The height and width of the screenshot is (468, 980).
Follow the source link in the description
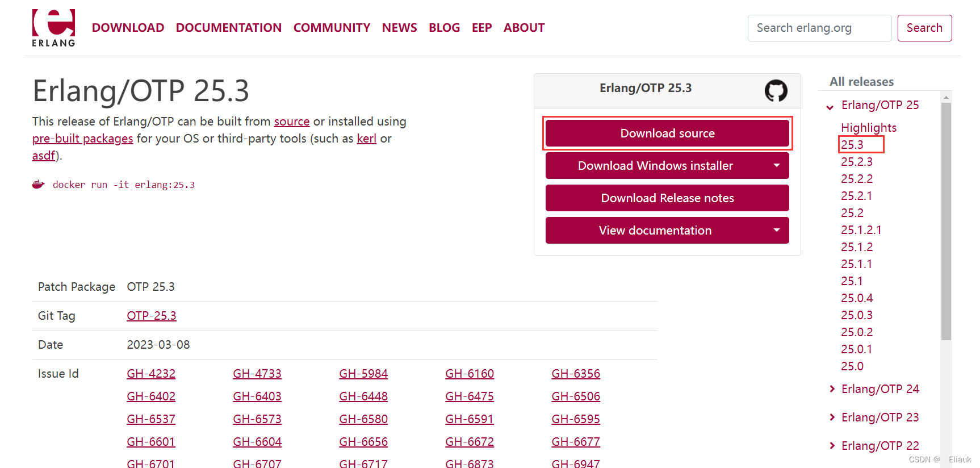pyautogui.click(x=292, y=122)
